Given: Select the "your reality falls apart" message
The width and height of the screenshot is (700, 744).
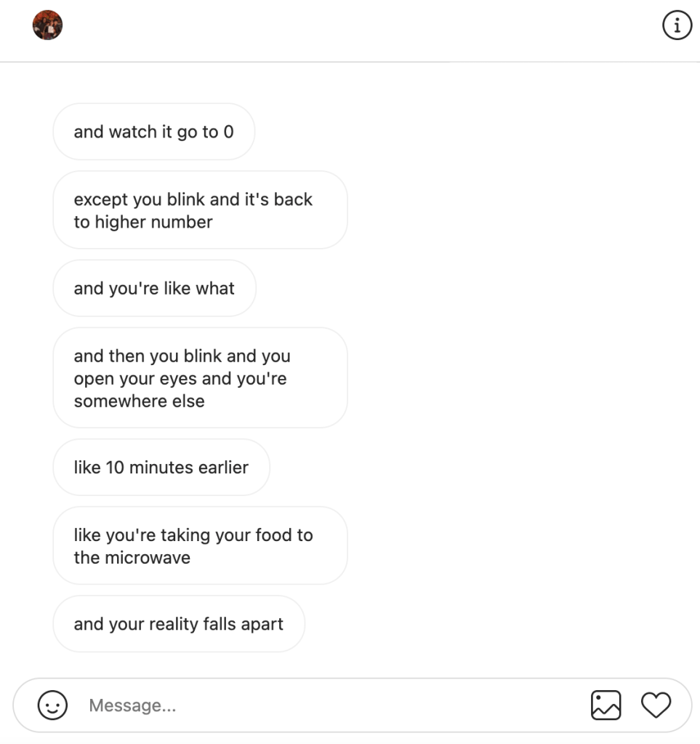Looking at the screenshot, I should point(178,624).
